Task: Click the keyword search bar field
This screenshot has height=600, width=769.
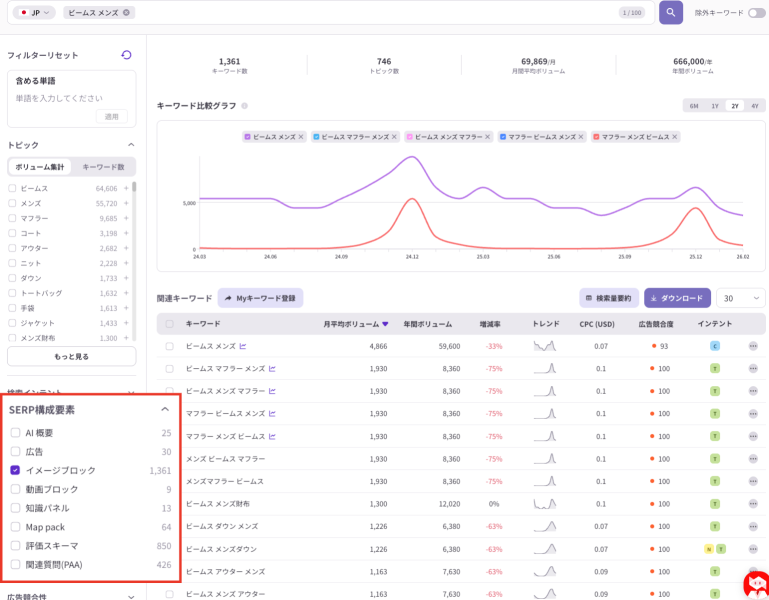Action: (331, 13)
